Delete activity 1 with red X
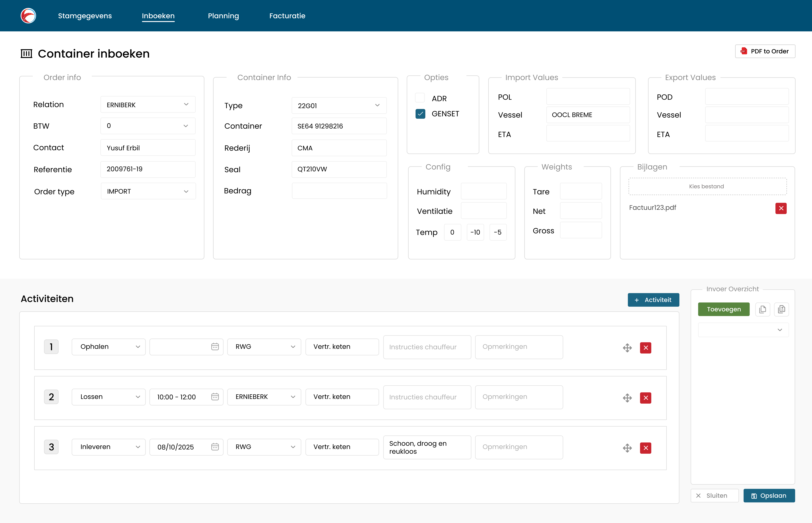Viewport: 812px width, 523px height. pos(646,348)
